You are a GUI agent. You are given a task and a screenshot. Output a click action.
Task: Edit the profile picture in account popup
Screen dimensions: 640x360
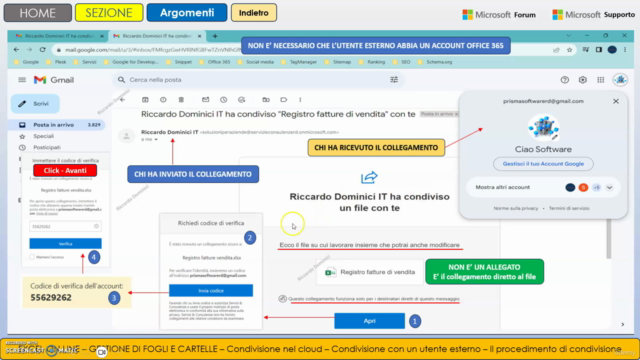tap(554, 137)
